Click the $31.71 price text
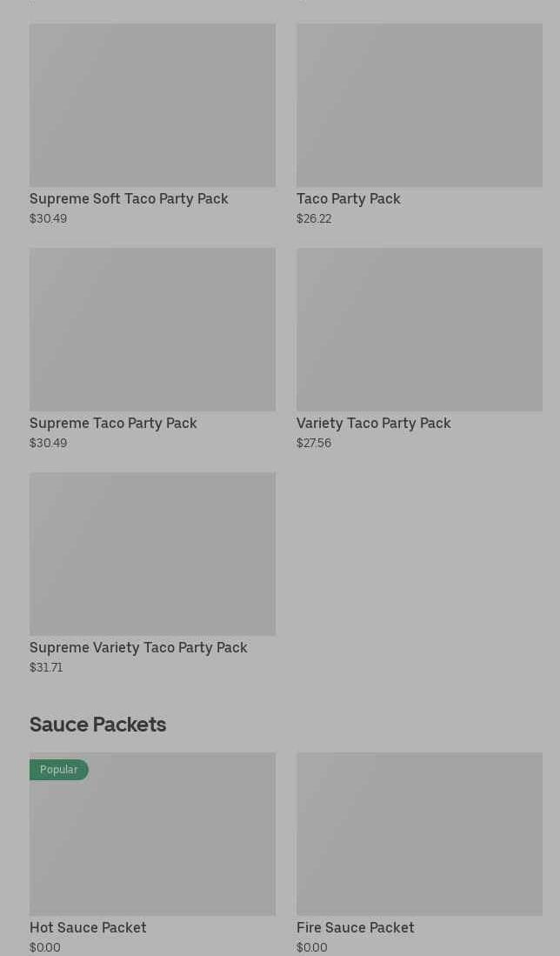This screenshot has height=956, width=560. click(46, 668)
